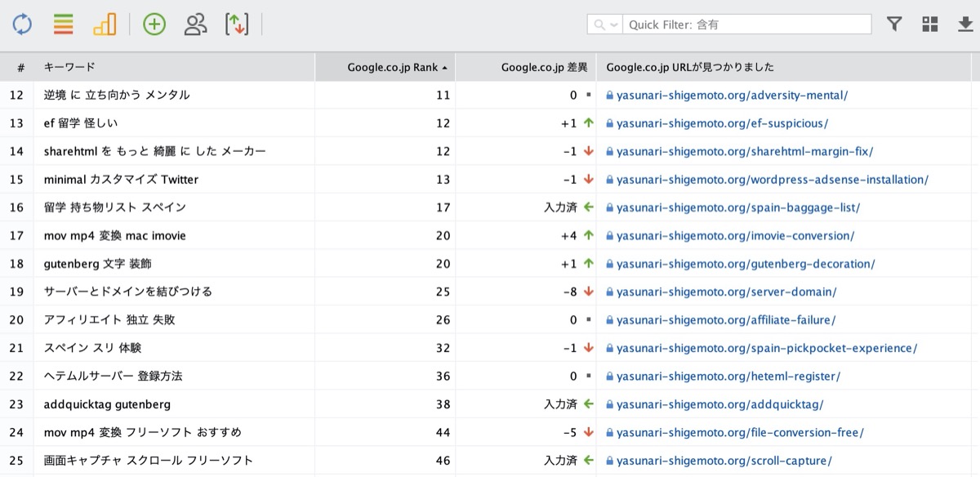Open the gutenberg-decoration URL link
The width and height of the screenshot is (980, 477).
click(x=746, y=264)
